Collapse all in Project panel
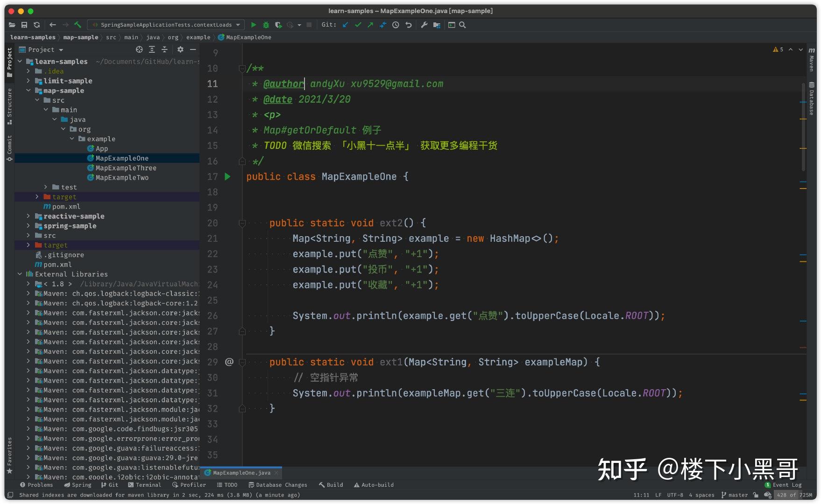This screenshot has height=504, width=821. [x=164, y=49]
